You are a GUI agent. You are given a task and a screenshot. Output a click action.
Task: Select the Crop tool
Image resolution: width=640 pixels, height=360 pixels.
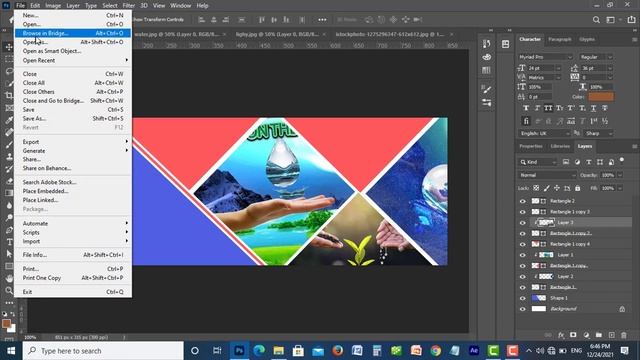[x=9, y=96]
